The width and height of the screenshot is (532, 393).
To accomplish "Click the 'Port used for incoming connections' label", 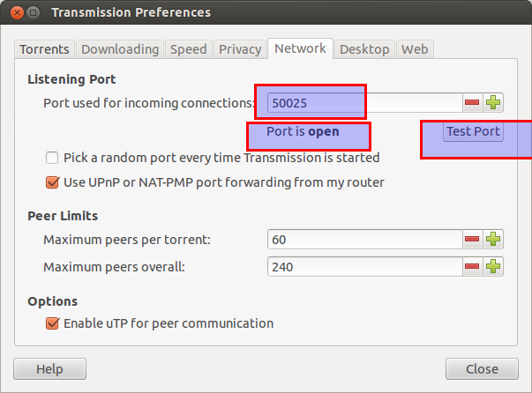I will (x=148, y=103).
